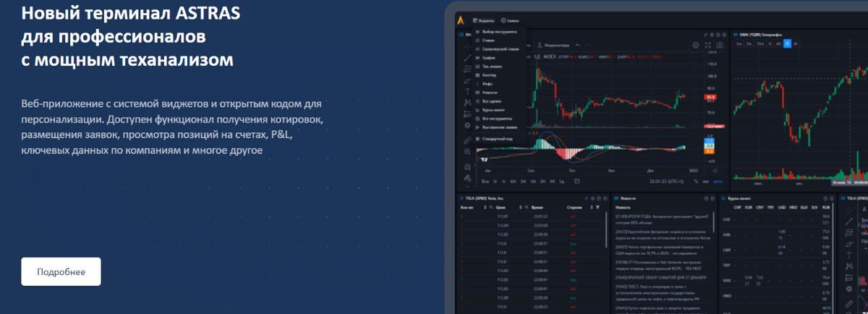Image resolution: width=868 pixels, height=314 pixels.
Task: Click the Подробнее button
Action: (x=61, y=272)
